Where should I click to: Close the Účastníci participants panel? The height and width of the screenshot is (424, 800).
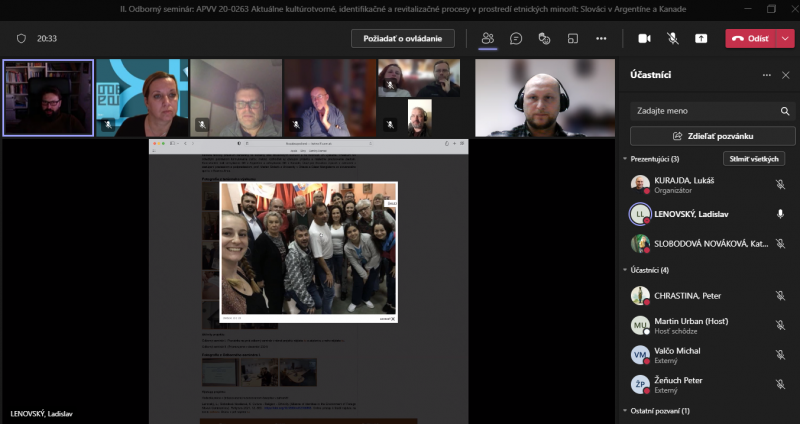pyautogui.click(x=785, y=75)
